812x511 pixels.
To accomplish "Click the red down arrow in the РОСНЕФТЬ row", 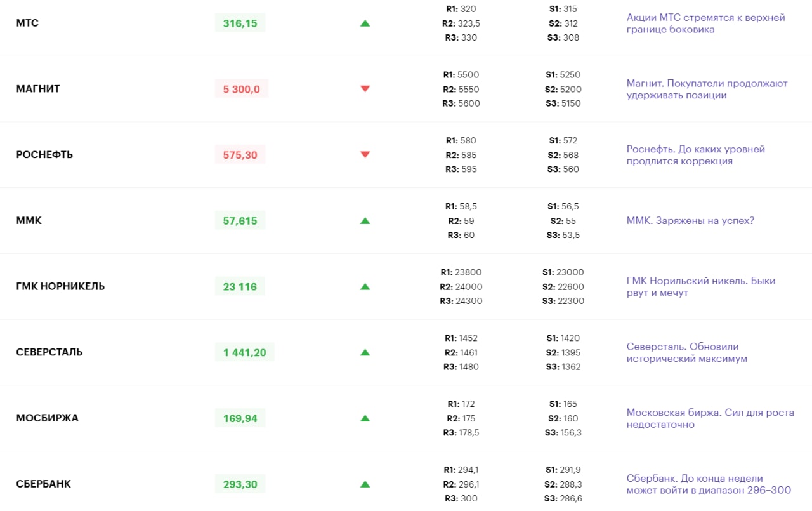I will [x=365, y=154].
